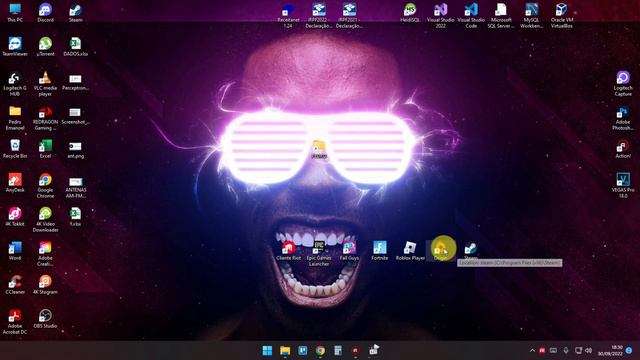This screenshot has width=640, height=360.
Task: Open the volume control in tray
Action: tap(588, 351)
